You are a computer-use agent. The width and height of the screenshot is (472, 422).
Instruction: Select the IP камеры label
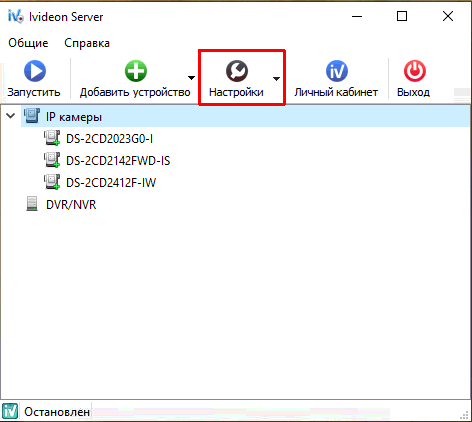click(x=74, y=117)
